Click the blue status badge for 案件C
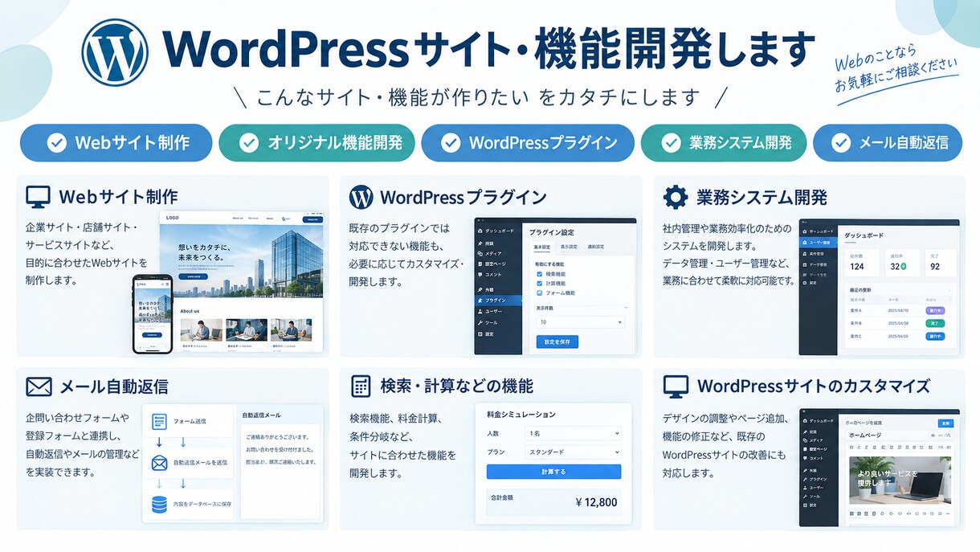Viewport: 980px width, 552px height. point(935,337)
